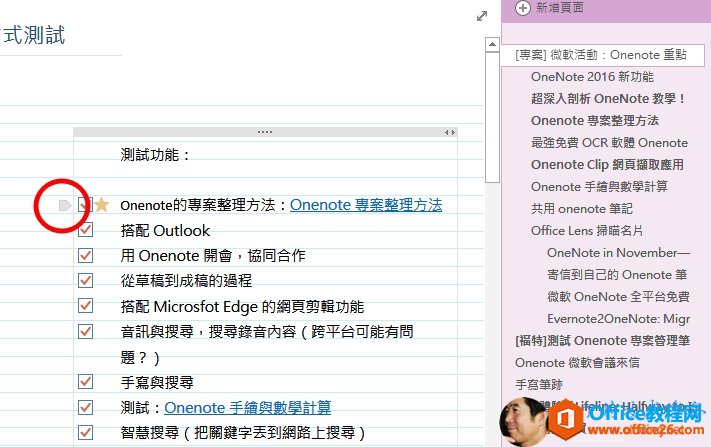Click the 新增頁面 add page button
This screenshot has width=711, height=447.
(x=550, y=8)
